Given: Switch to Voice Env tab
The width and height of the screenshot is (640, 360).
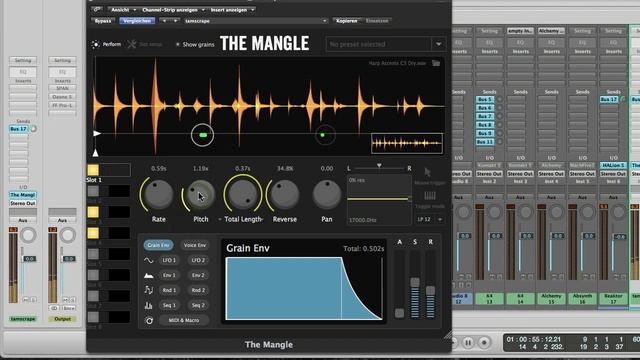Looking at the screenshot, I should pos(194,245).
